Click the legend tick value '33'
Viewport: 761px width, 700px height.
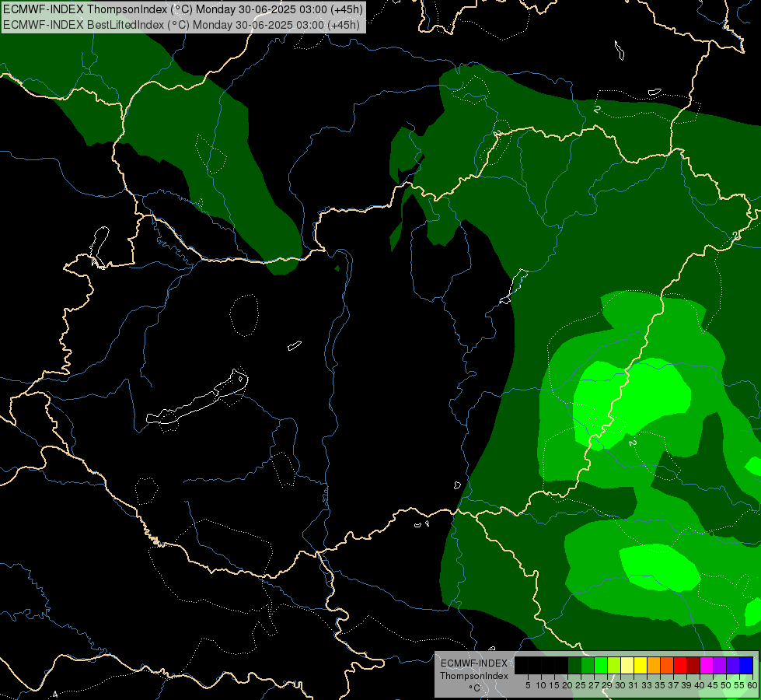pyautogui.click(x=647, y=685)
